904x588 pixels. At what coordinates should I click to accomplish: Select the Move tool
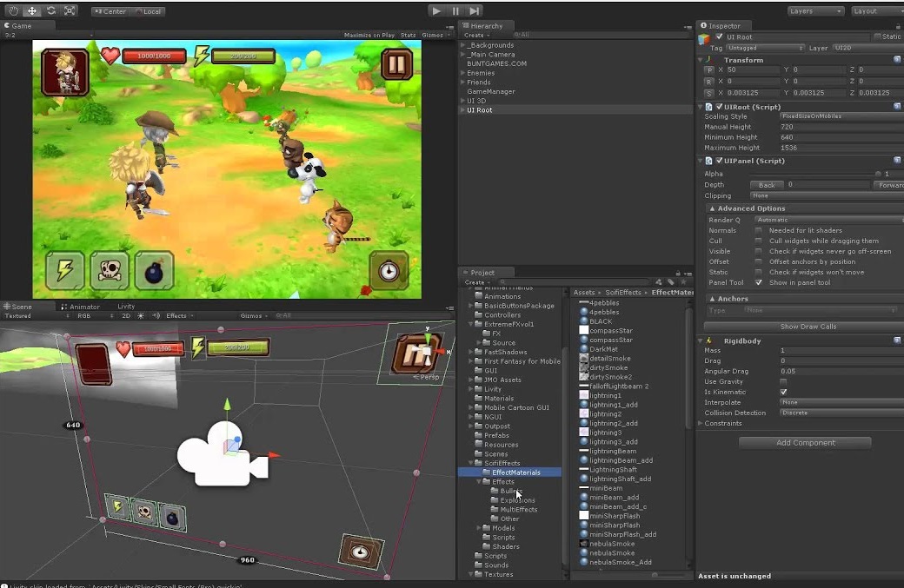coord(32,11)
